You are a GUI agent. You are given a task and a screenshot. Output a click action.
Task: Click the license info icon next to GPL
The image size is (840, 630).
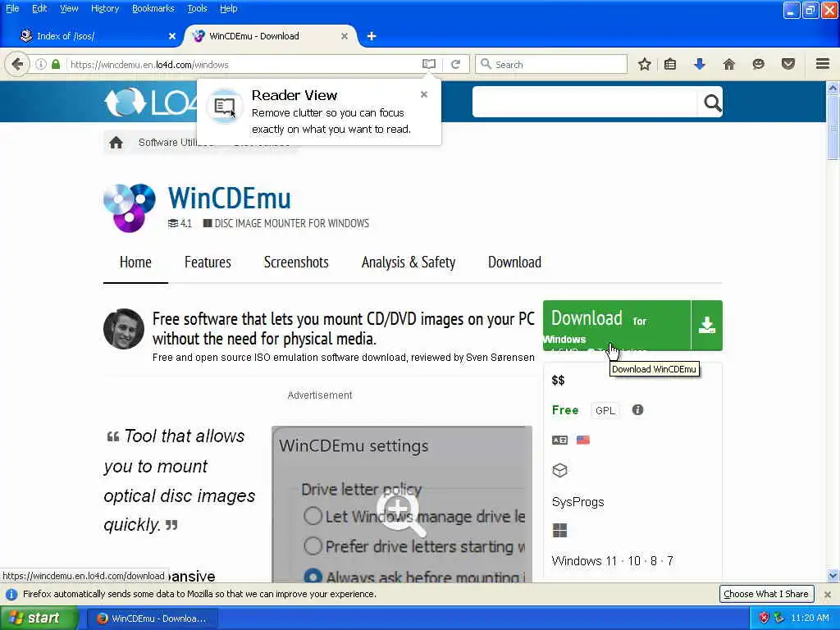tap(637, 410)
